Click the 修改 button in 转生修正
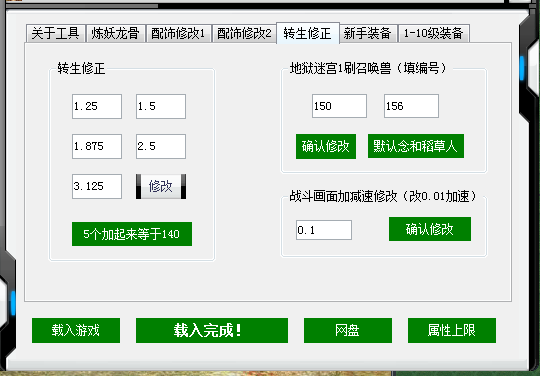Viewport: 540px width, 376px height. click(x=161, y=186)
